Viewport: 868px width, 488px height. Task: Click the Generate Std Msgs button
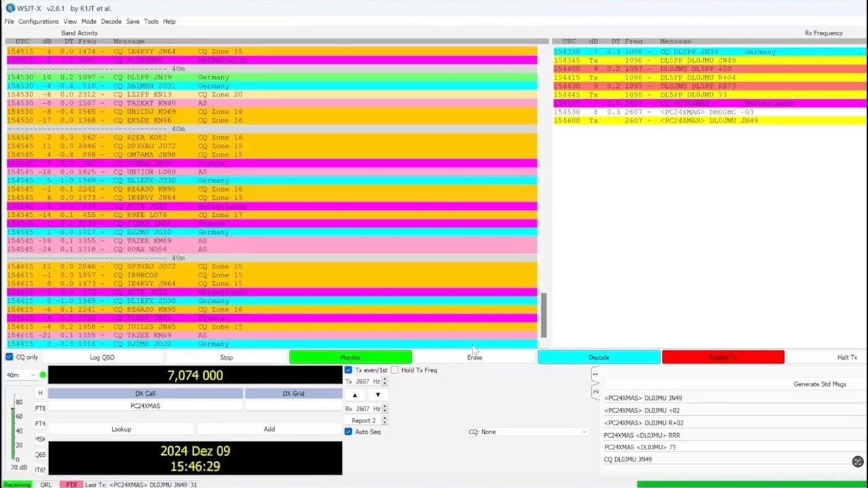point(820,384)
